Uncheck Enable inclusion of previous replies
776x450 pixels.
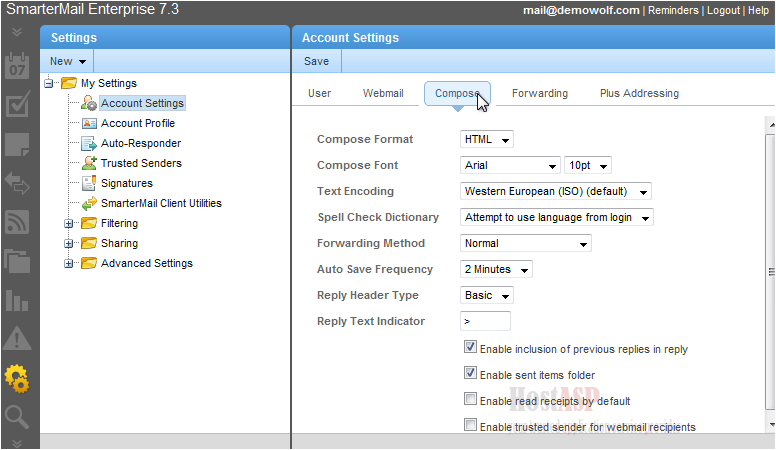(x=470, y=347)
